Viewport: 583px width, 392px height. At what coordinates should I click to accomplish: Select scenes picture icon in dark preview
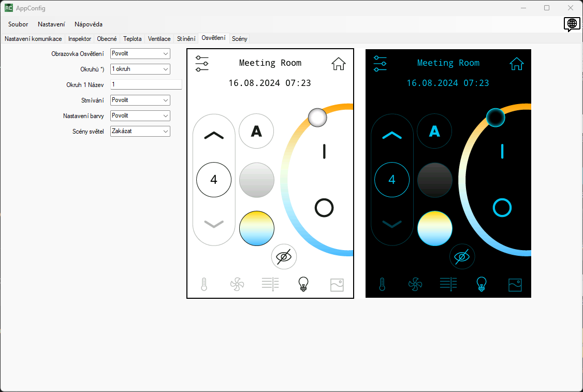coord(515,285)
